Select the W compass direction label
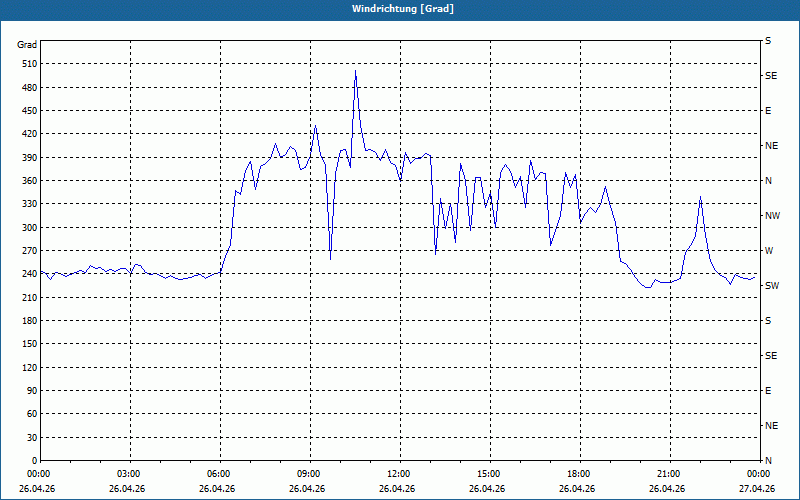Image resolution: width=800 pixels, height=500 pixels. (769, 251)
